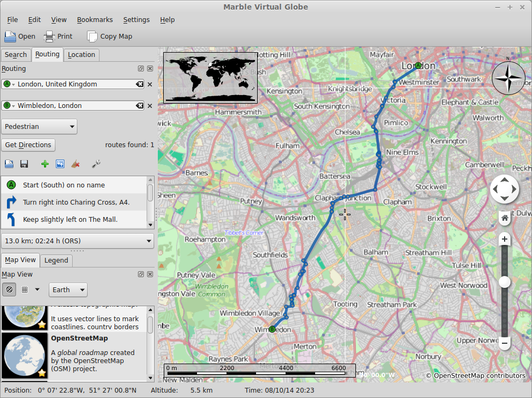Open the Bookmarks menu
This screenshot has width=532, height=398.
(x=94, y=20)
